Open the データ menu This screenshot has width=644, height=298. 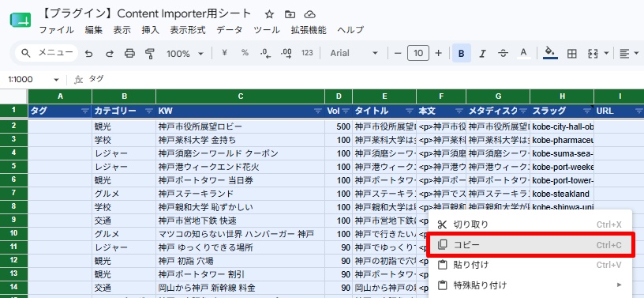coord(230,30)
